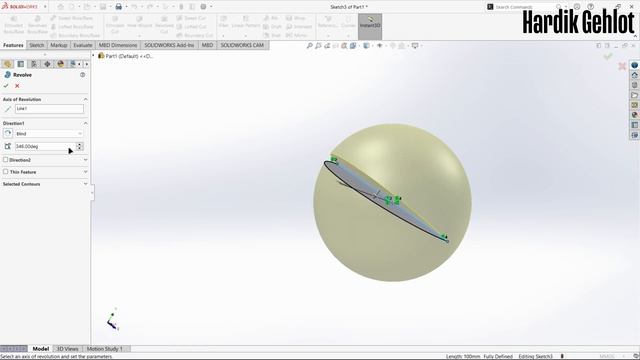The image size is (640, 360).
Task: Cancel the Revolve with the red X
Action: tap(17, 86)
